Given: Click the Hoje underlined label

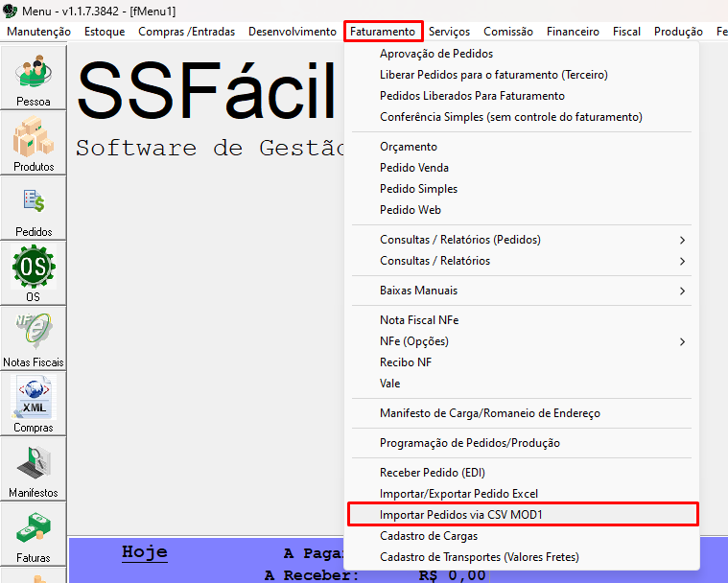Looking at the screenshot, I should (x=145, y=552).
